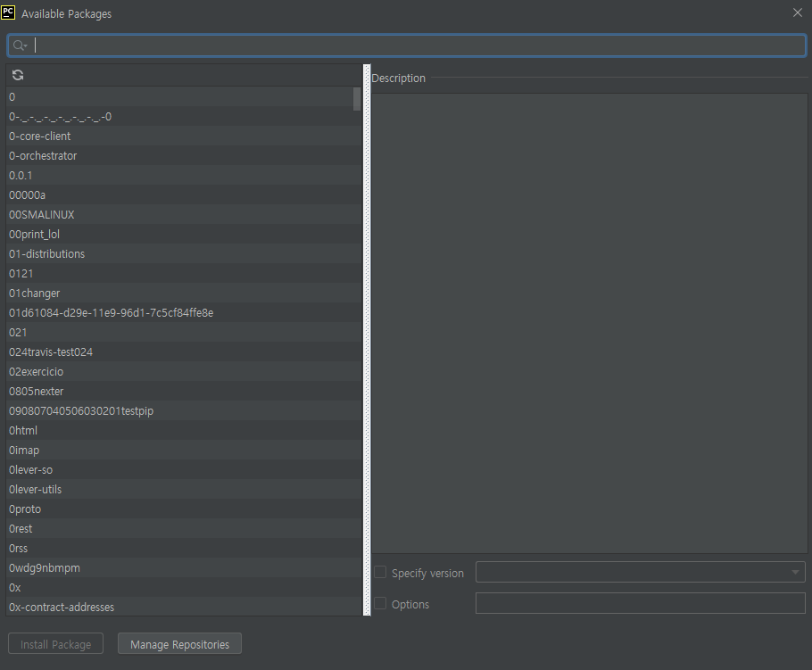Click the reload package list icon

click(x=18, y=75)
